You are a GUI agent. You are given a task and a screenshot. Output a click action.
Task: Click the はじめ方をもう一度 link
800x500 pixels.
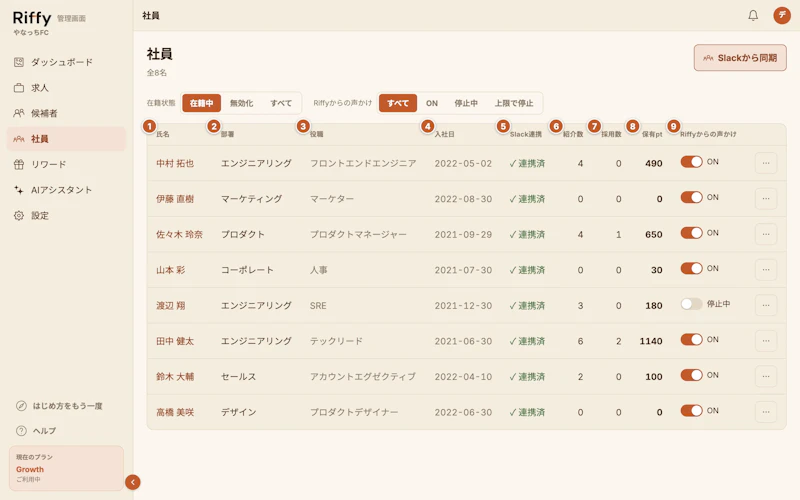(x=66, y=406)
